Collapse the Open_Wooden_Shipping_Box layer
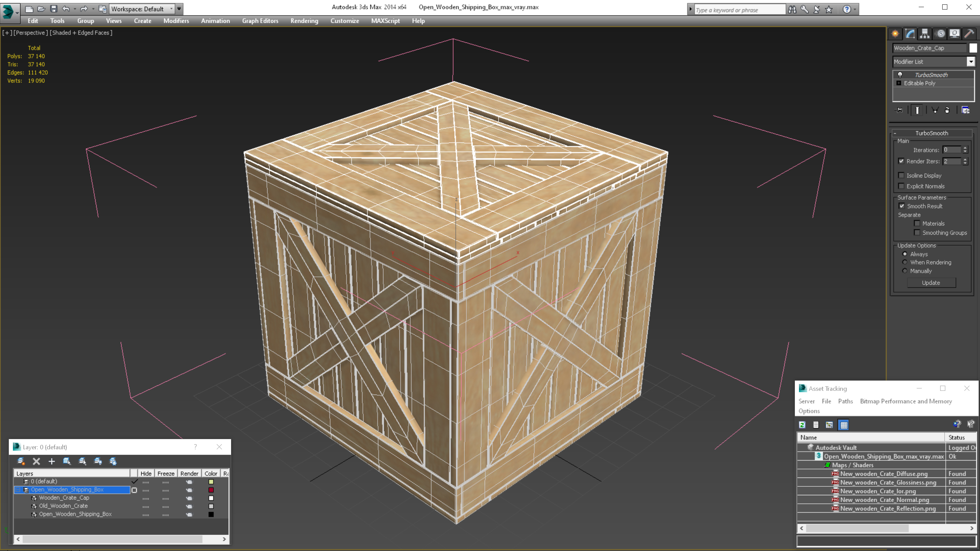 tap(17, 489)
